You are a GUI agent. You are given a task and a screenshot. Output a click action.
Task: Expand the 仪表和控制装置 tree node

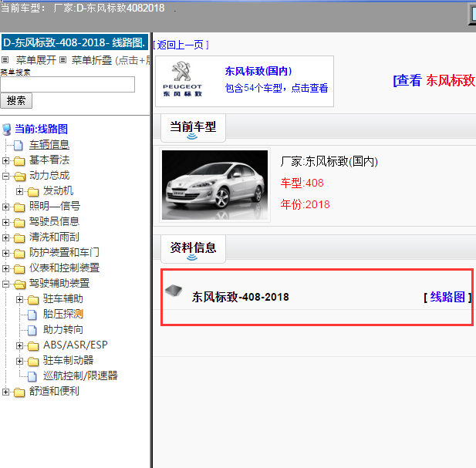(5, 269)
